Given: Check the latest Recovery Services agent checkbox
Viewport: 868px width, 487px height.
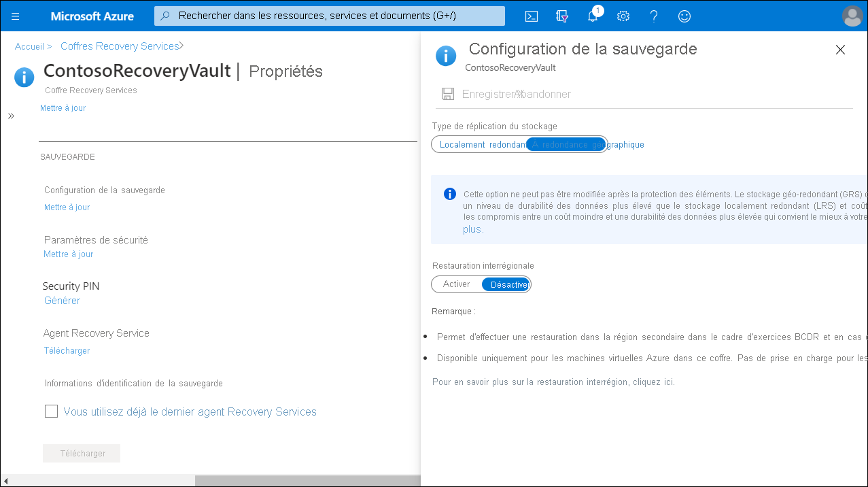Looking at the screenshot, I should [51, 411].
